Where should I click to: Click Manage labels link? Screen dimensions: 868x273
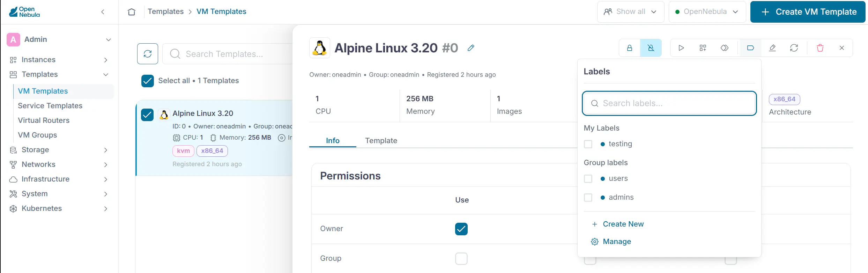[617, 242]
